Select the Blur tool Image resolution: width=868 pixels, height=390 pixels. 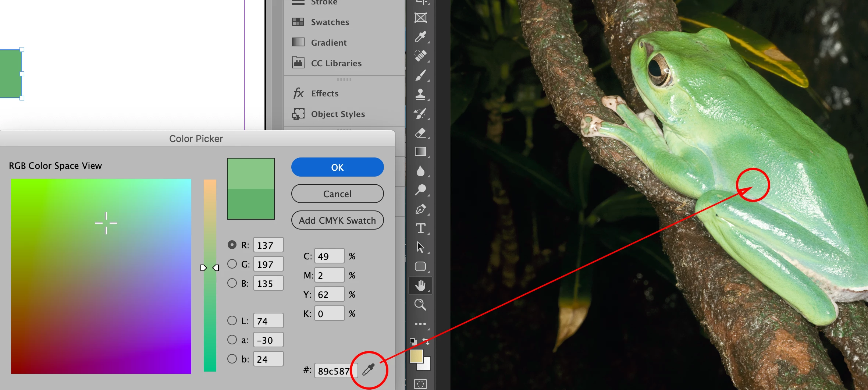click(x=420, y=171)
